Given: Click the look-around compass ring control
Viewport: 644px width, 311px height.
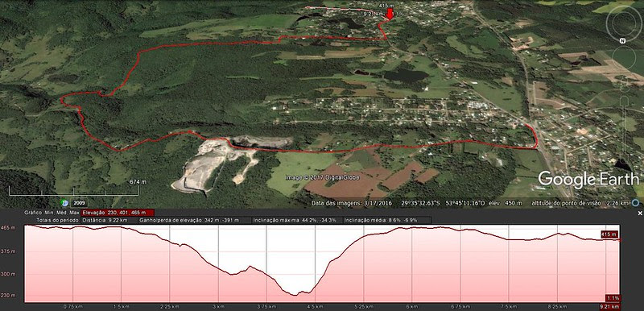Looking at the screenshot, I should (x=625, y=22).
